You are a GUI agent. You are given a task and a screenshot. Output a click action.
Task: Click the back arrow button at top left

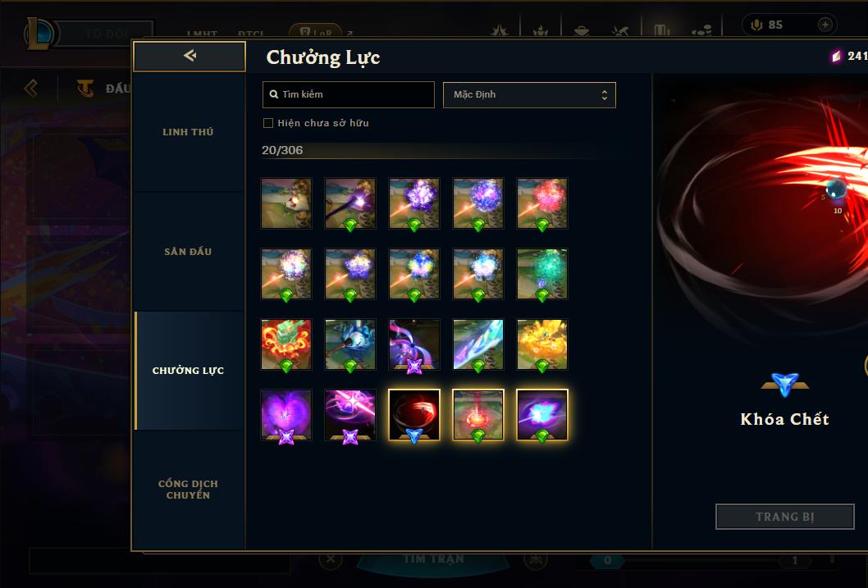190,56
